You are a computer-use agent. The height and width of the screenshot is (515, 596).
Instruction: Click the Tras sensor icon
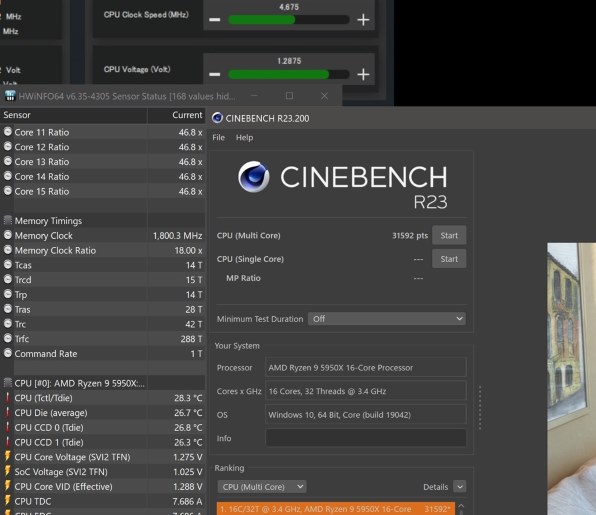8,309
